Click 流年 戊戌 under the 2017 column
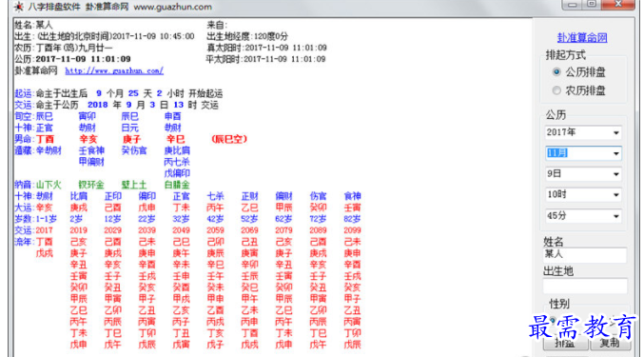 45,253
